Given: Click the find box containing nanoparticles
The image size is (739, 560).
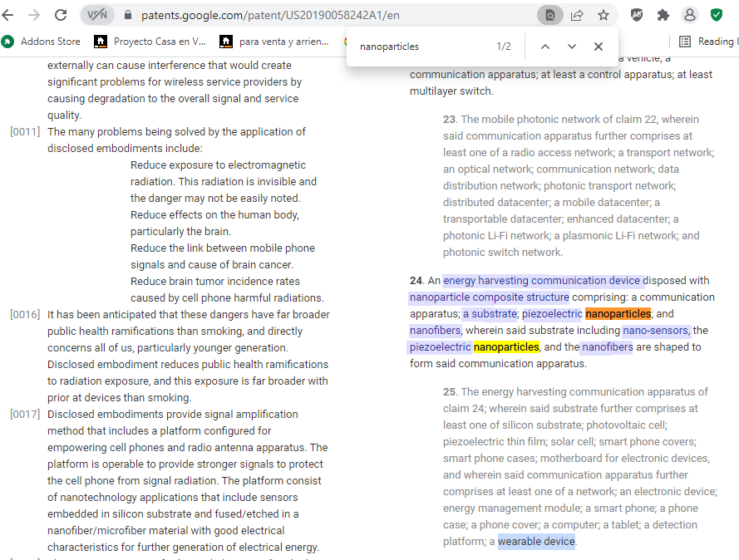Looking at the screenshot, I should click(420, 47).
